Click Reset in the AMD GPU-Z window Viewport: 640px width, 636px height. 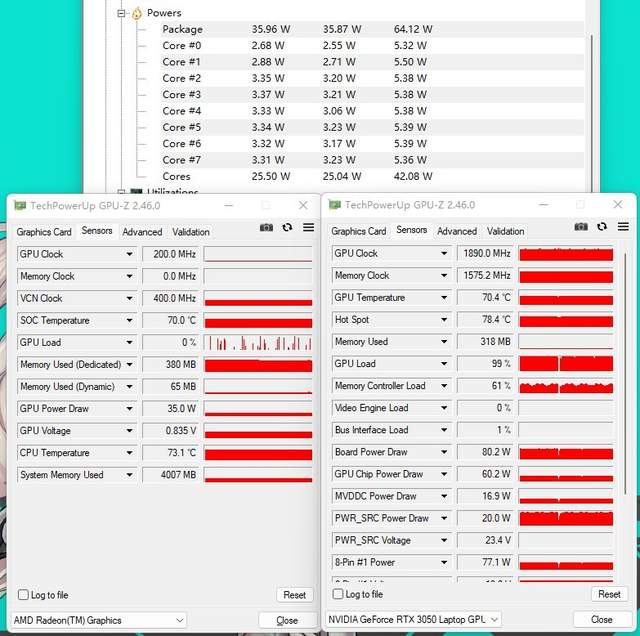point(294,595)
